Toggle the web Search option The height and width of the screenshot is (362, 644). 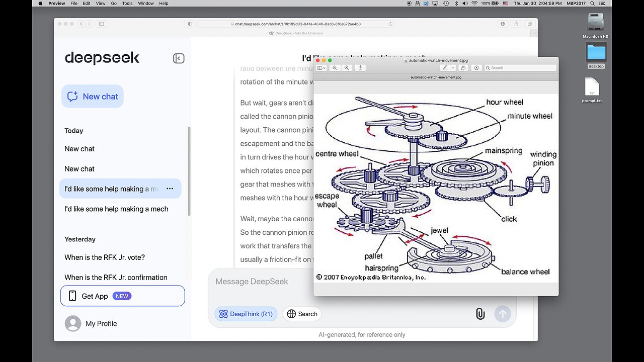[x=302, y=314]
